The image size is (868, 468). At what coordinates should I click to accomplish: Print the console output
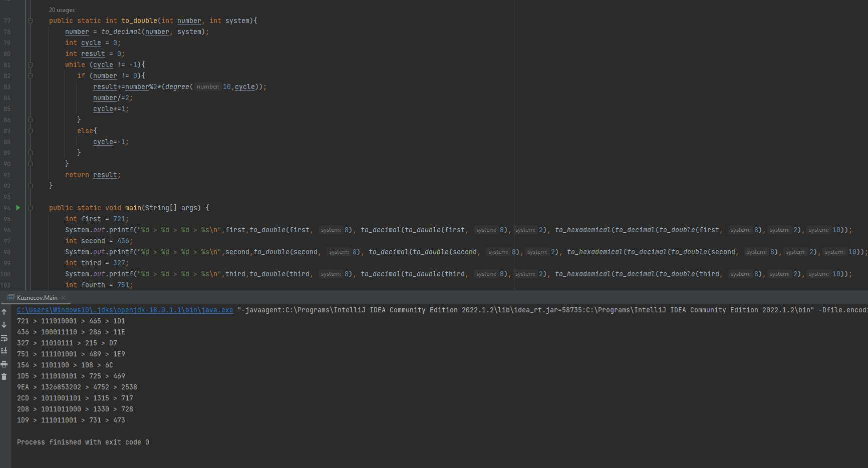tap(4, 364)
